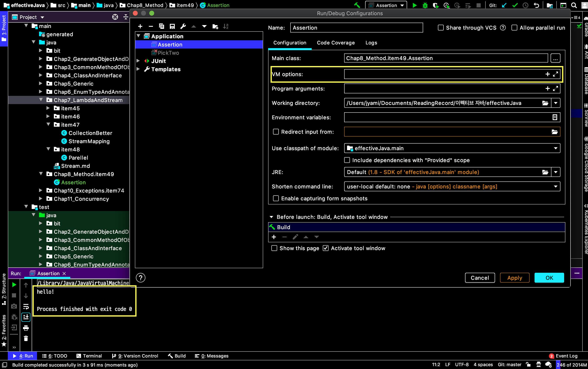Browse the main class with the ellipsis button

point(556,58)
